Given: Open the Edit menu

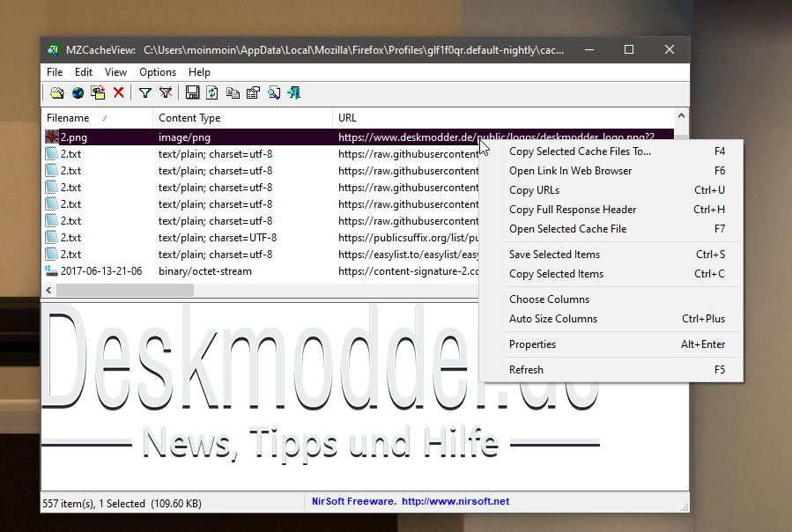Looking at the screenshot, I should (x=84, y=72).
